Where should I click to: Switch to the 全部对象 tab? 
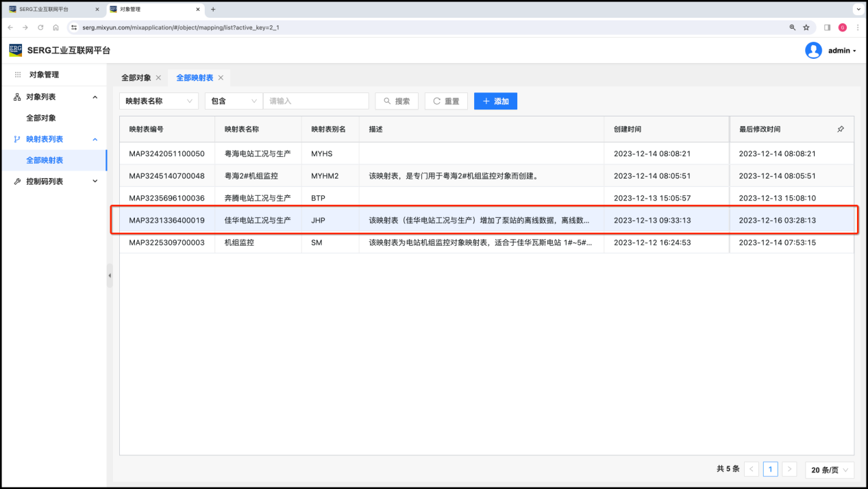(x=136, y=78)
